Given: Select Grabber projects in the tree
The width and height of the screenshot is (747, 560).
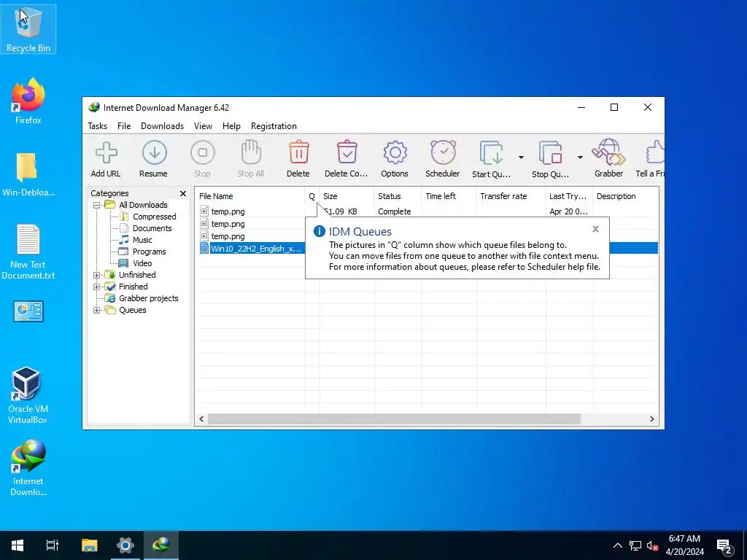Looking at the screenshot, I should point(148,298).
